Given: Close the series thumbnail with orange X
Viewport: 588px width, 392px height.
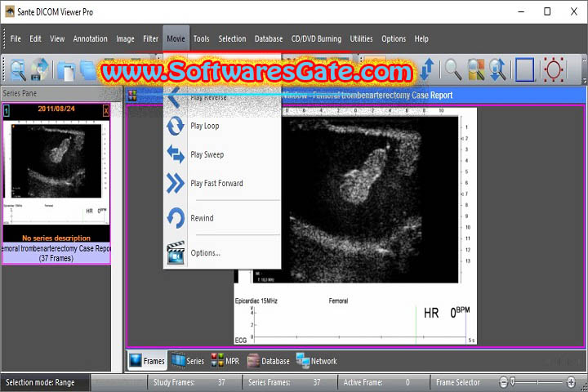Looking at the screenshot, I should click(x=106, y=110).
